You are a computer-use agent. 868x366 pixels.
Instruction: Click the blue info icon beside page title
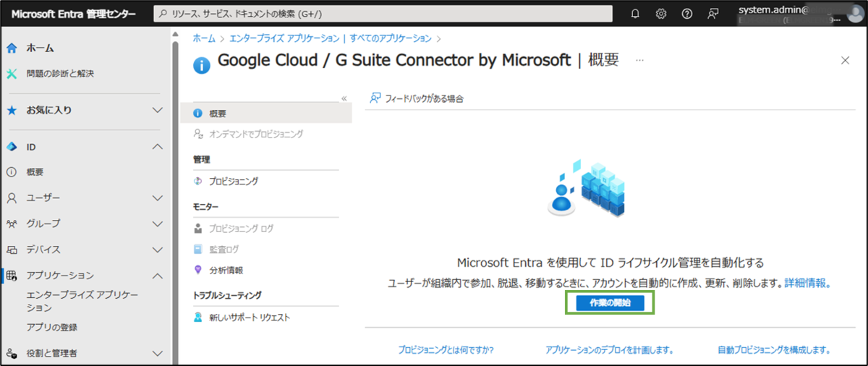202,66
